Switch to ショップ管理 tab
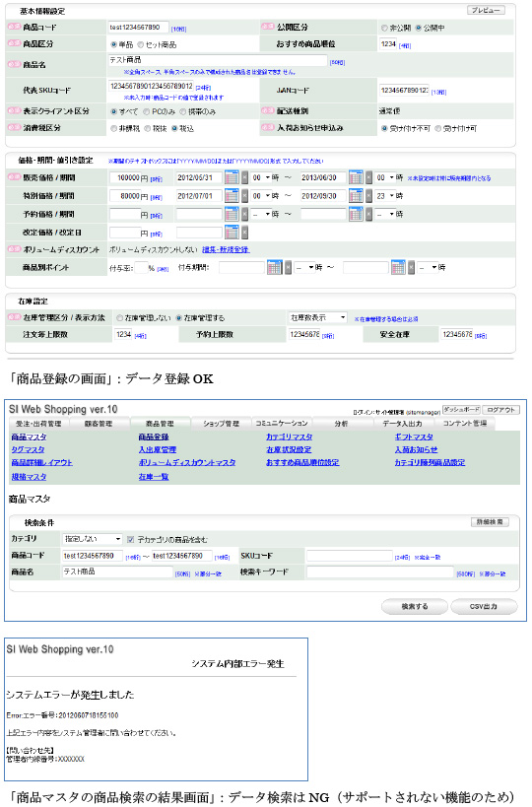The height and width of the screenshot is (807, 532). pos(222,423)
